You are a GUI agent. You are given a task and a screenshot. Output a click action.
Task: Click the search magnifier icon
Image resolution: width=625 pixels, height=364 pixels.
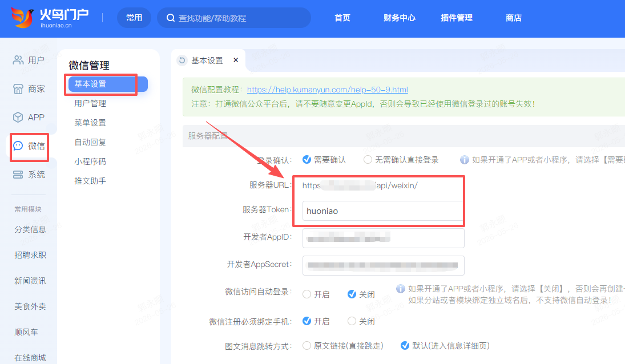pos(171,18)
